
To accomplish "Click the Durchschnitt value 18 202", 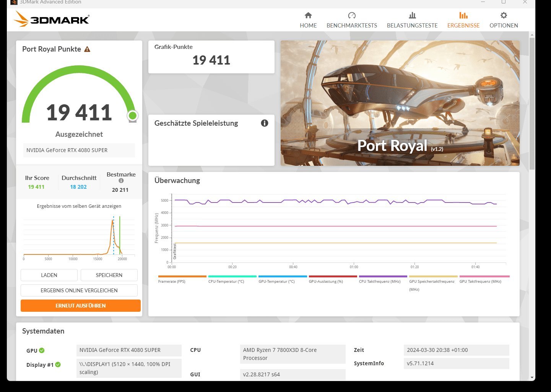I will [x=78, y=187].
